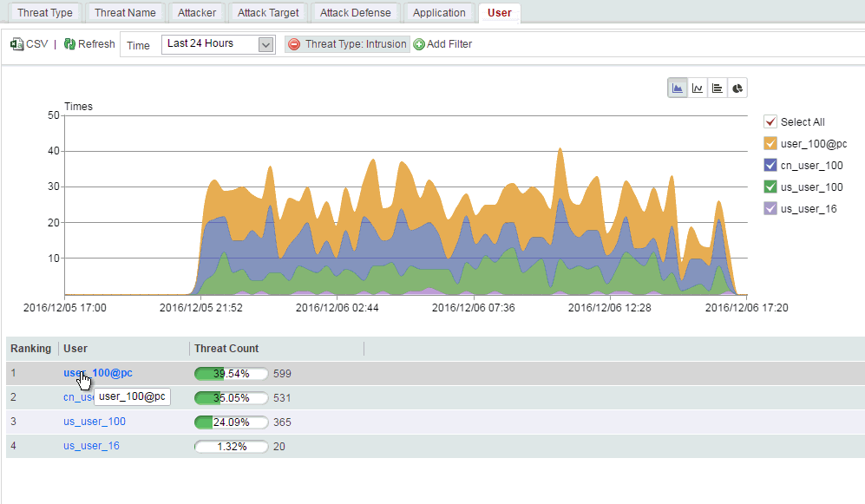Export data with the CSV icon
Screen dimensions: 865x504
point(16,44)
